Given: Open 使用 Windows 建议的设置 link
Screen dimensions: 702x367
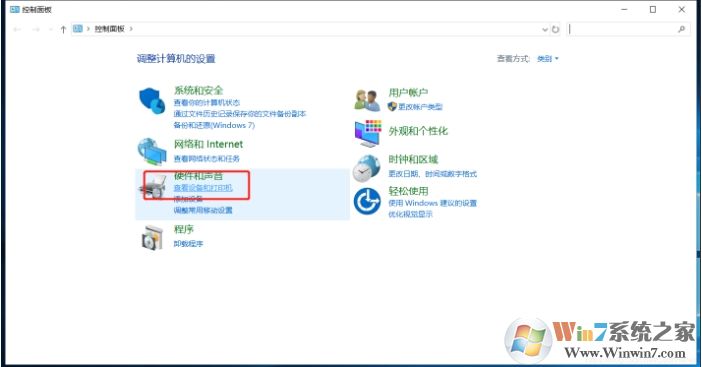Looking at the screenshot, I should tap(432, 203).
